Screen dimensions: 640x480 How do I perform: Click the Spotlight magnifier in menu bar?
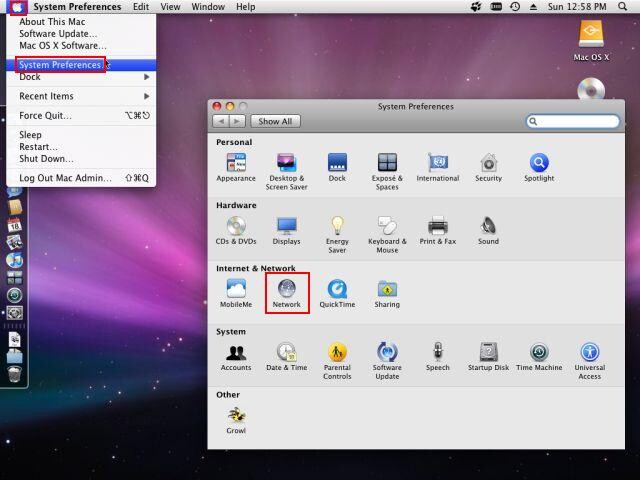click(x=622, y=7)
